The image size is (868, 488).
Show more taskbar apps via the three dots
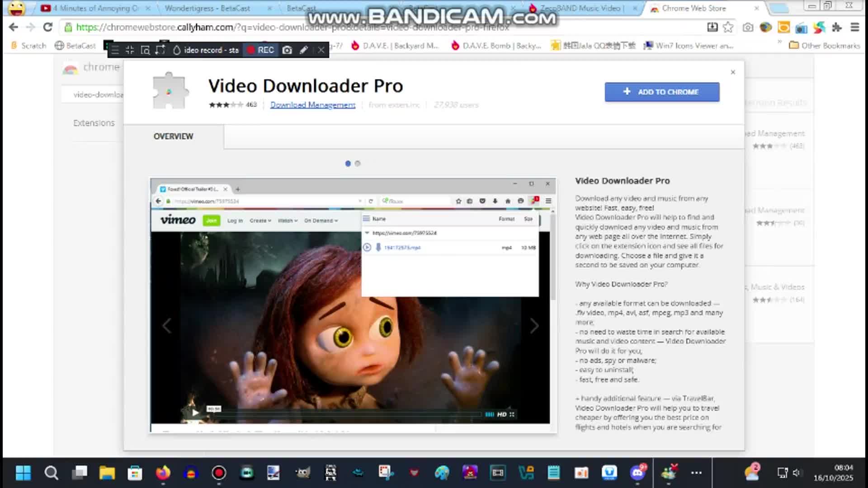click(696, 473)
